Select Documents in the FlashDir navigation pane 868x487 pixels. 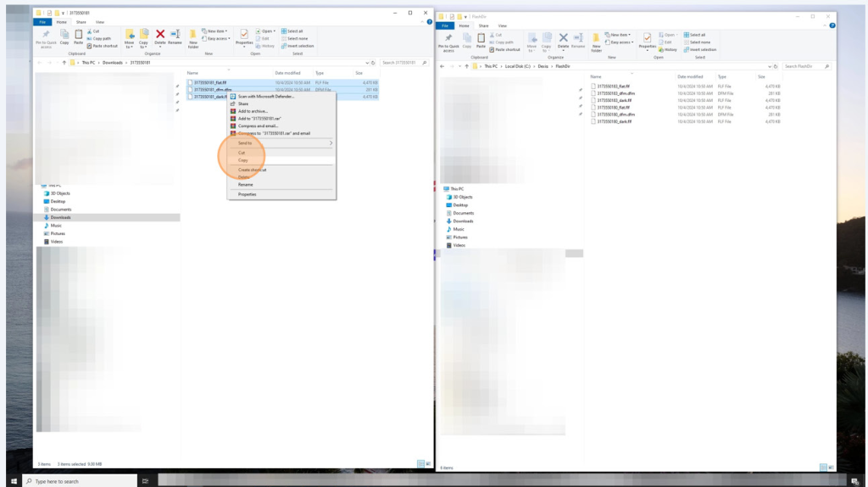point(463,213)
